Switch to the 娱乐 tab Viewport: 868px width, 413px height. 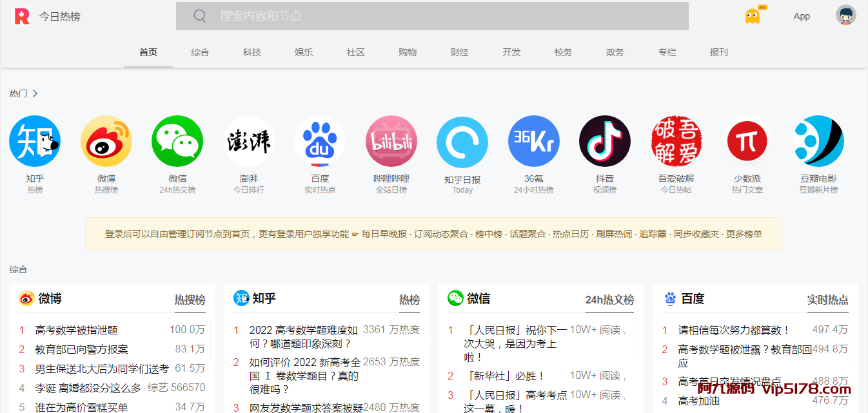pyautogui.click(x=304, y=52)
